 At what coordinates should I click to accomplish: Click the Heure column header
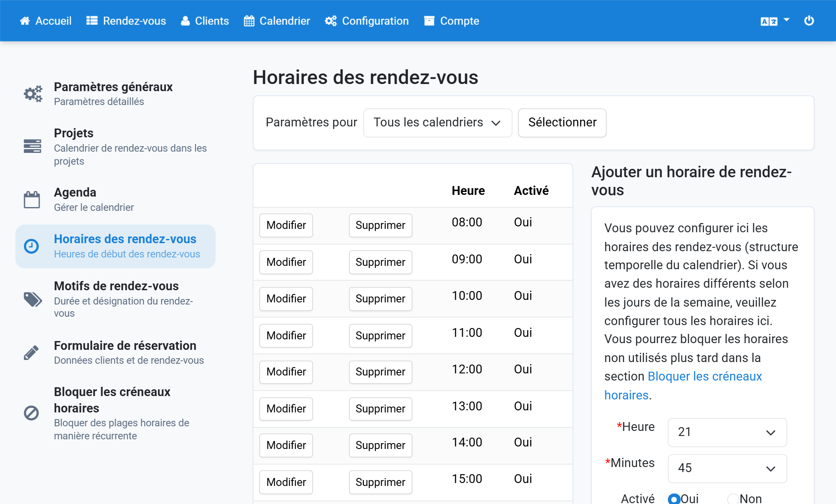(x=468, y=191)
